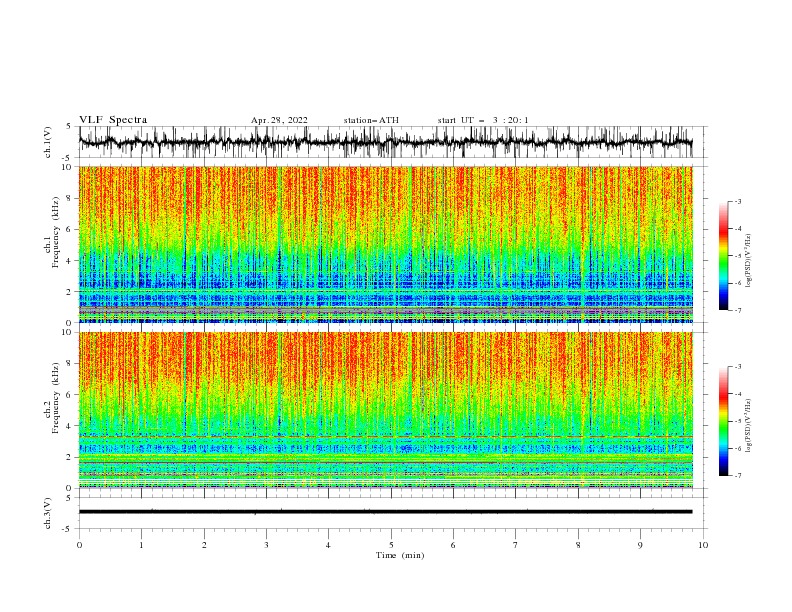Click the "Time (min)" axis label

pyautogui.click(x=400, y=555)
